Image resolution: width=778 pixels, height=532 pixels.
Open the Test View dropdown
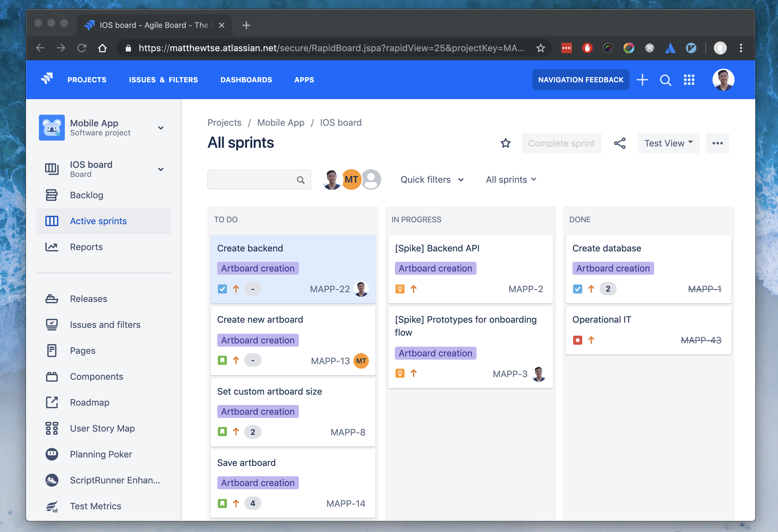[668, 143]
